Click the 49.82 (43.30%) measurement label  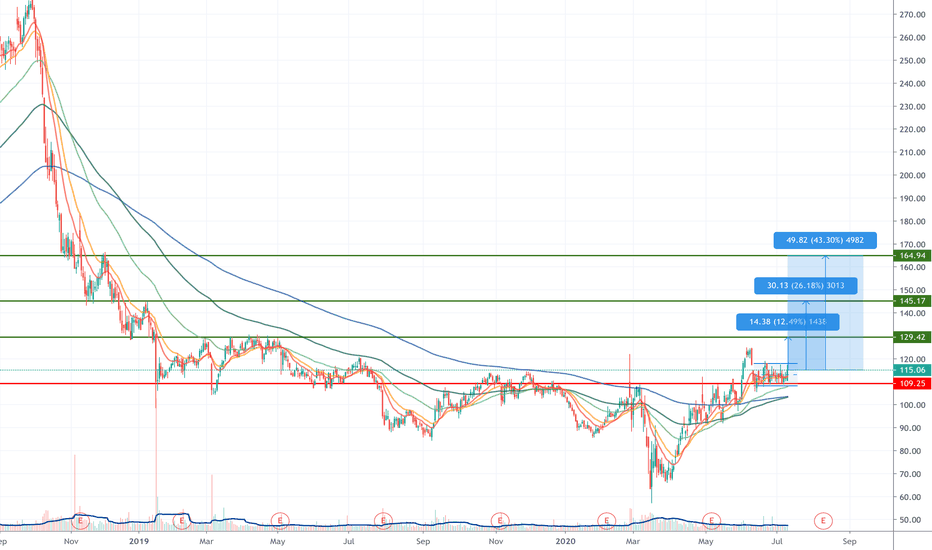(825, 240)
